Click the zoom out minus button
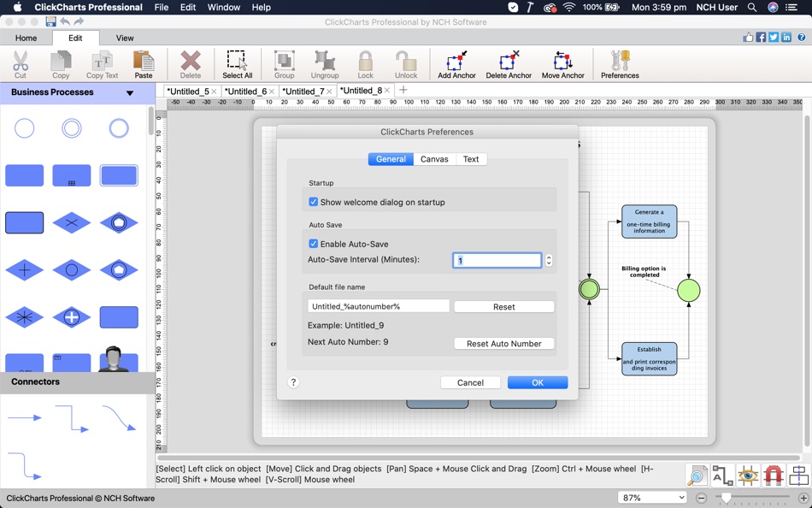Image resolution: width=812 pixels, height=508 pixels. pos(701,498)
